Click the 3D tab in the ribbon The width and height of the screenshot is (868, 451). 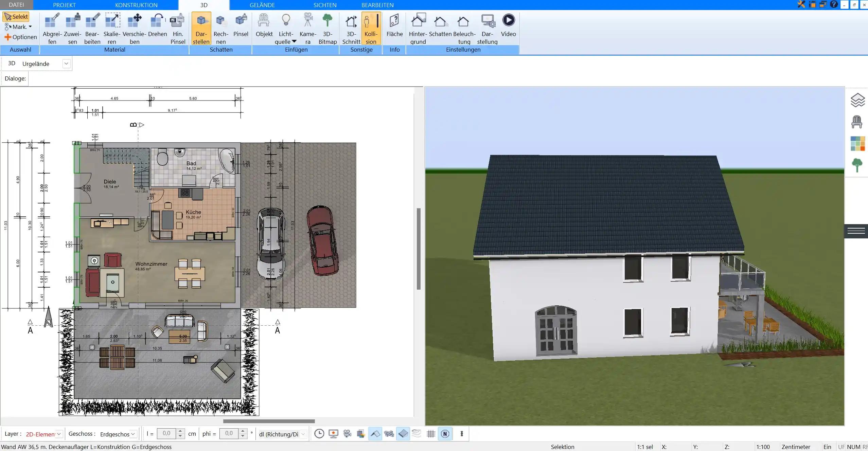(205, 5)
